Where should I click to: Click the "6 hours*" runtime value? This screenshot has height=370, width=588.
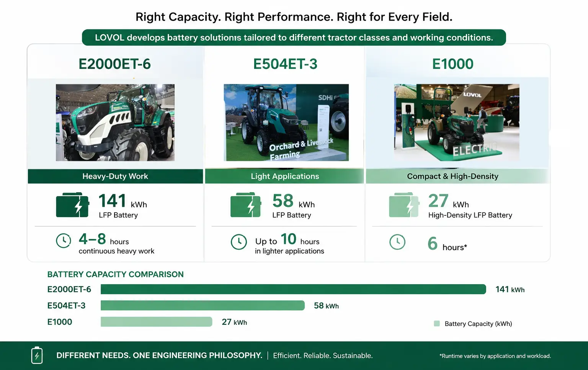coord(447,244)
